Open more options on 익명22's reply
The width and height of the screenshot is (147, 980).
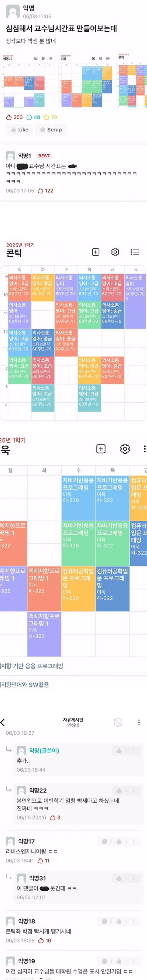pos(133,790)
